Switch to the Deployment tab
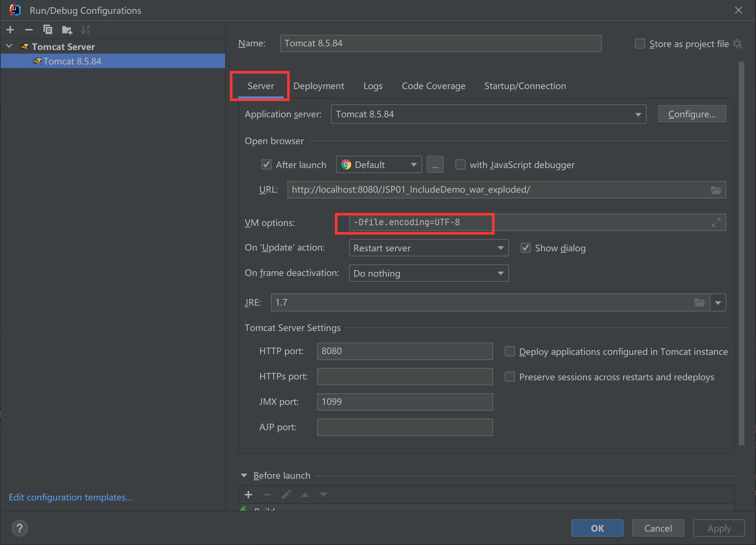This screenshot has width=756, height=545. click(x=319, y=86)
